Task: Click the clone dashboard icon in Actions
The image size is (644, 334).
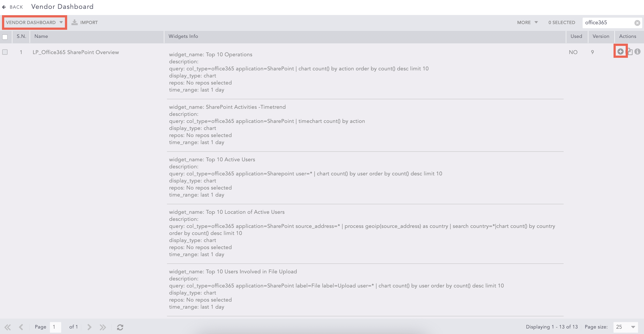Action: pyautogui.click(x=630, y=52)
